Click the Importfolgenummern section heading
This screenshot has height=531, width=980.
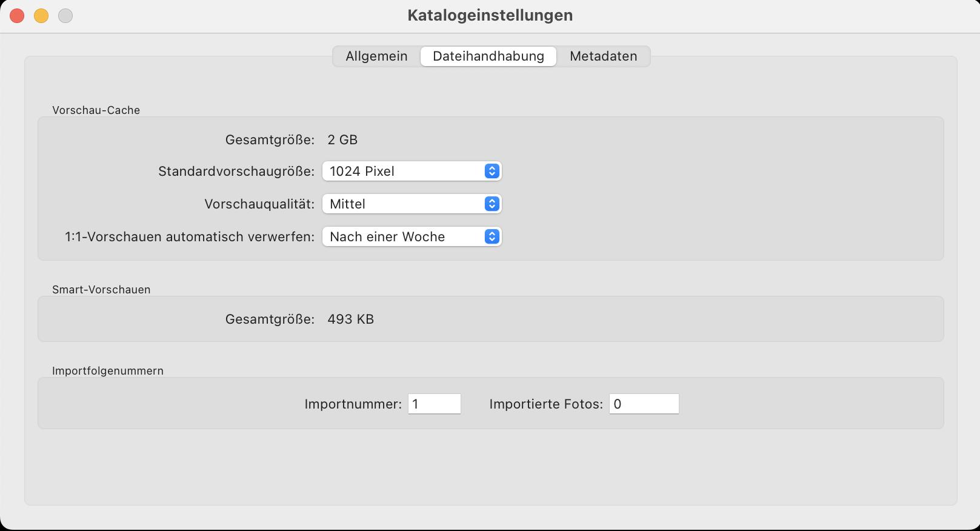coord(108,371)
